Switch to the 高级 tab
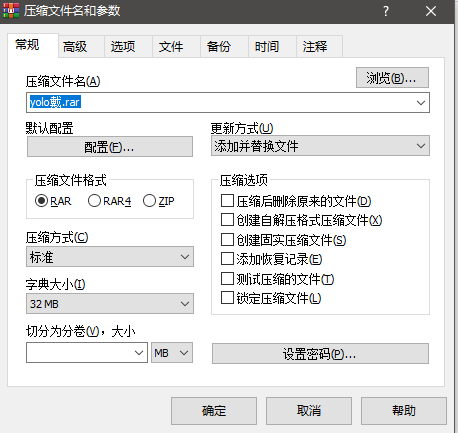Image resolution: width=458 pixels, height=433 pixels. 75,46
